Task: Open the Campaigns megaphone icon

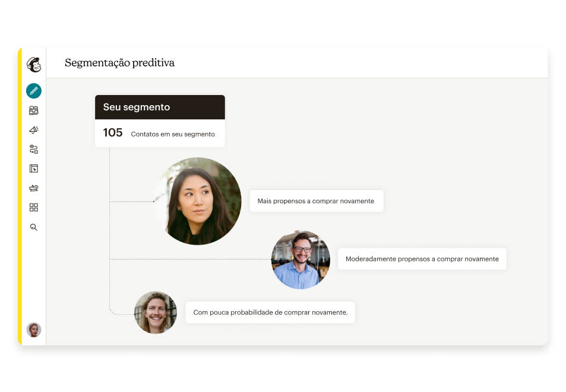Action: (34, 129)
